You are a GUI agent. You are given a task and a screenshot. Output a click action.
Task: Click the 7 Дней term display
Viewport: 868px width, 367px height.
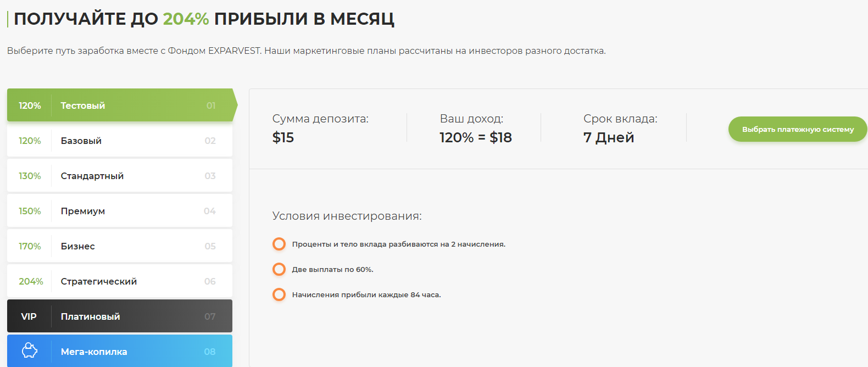tap(608, 137)
